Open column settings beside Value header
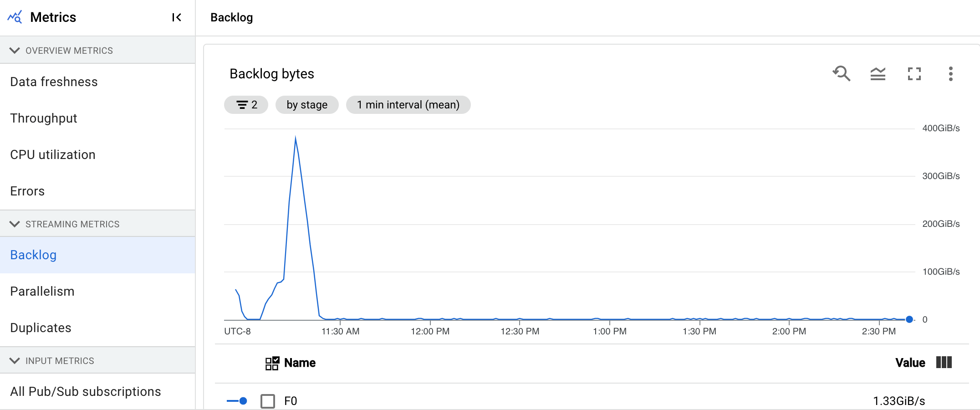This screenshot has width=980, height=410. point(944,362)
